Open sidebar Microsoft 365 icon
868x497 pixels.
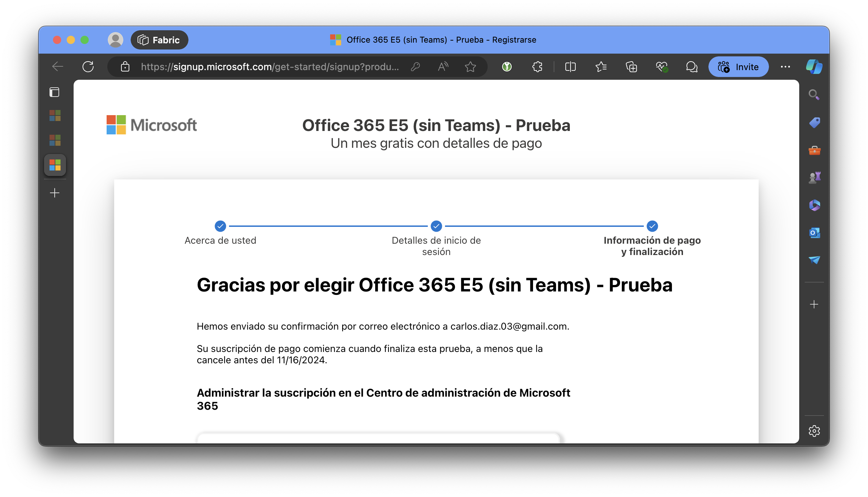(x=814, y=205)
